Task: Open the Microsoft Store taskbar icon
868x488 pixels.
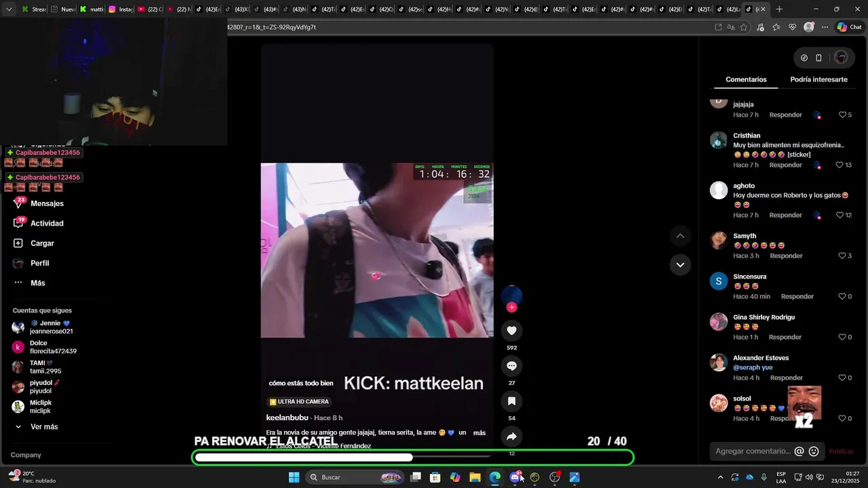Action: tap(435, 477)
